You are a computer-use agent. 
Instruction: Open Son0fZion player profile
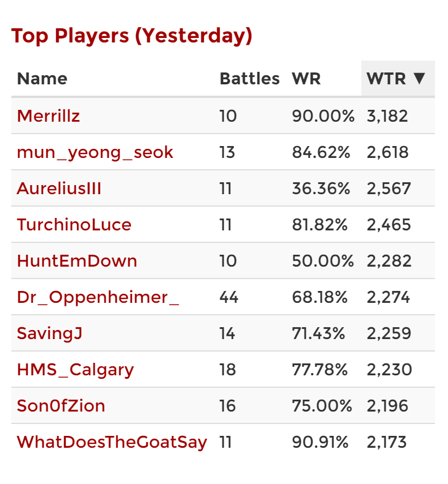point(61,405)
